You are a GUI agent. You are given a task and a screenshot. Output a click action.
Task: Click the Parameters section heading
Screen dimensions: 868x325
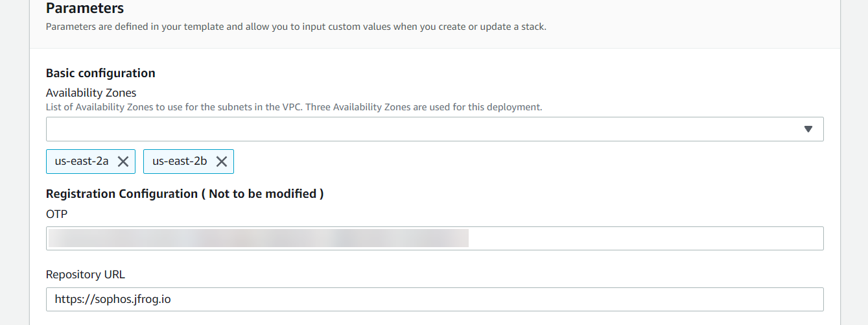(x=85, y=8)
